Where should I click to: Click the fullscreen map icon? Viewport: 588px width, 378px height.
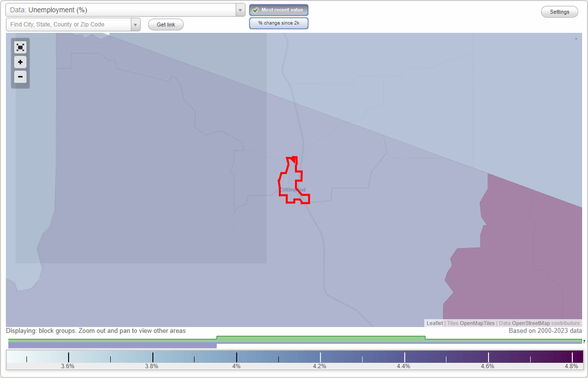tap(20, 48)
